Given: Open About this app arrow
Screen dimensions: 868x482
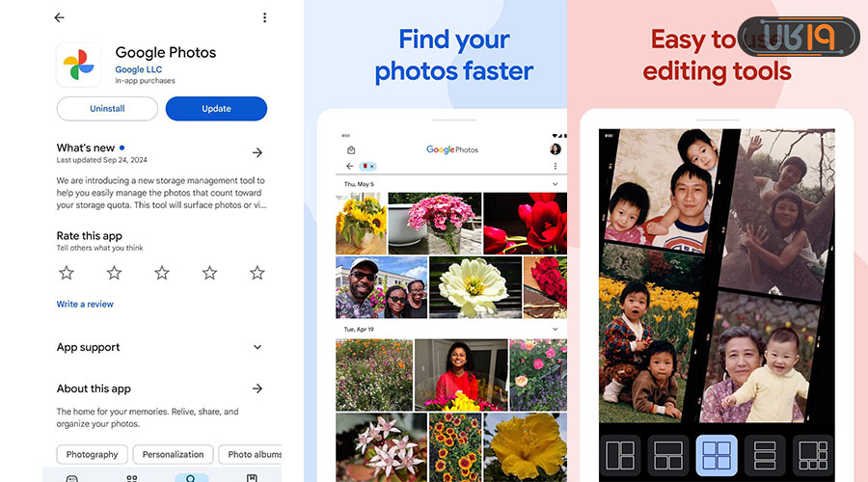Looking at the screenshot, I should pos(258,388).
